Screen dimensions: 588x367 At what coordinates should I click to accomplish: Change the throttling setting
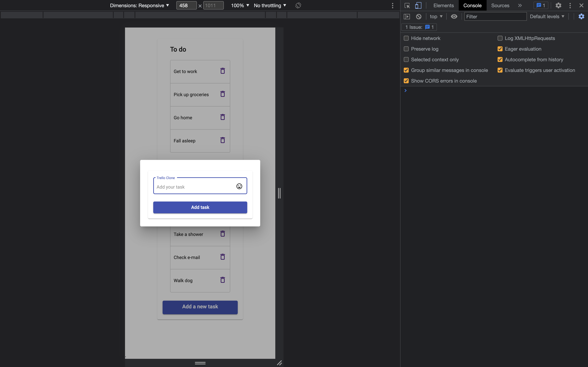270,5
